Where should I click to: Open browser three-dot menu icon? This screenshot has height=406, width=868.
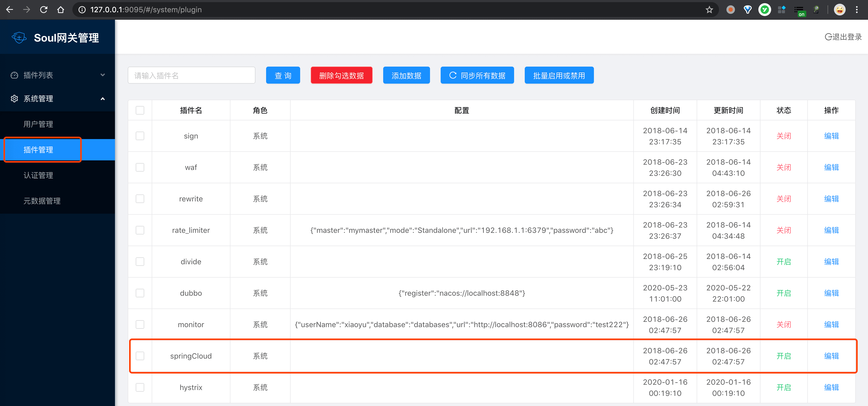tap(857, 9)
